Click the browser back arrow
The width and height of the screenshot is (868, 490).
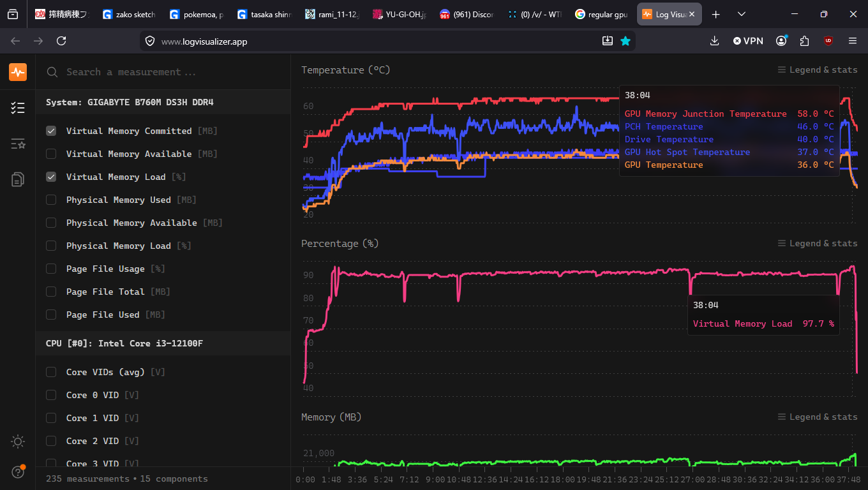pyautogui.click(x=15, y=41)
